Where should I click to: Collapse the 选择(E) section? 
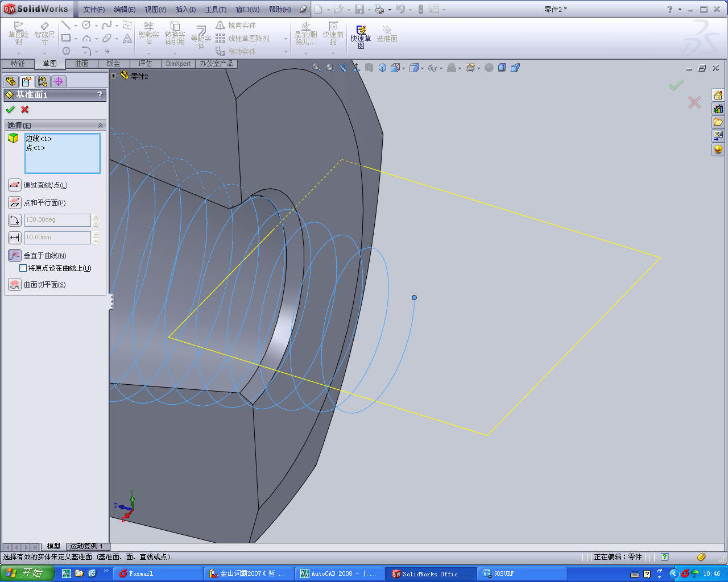pos(101,125)
